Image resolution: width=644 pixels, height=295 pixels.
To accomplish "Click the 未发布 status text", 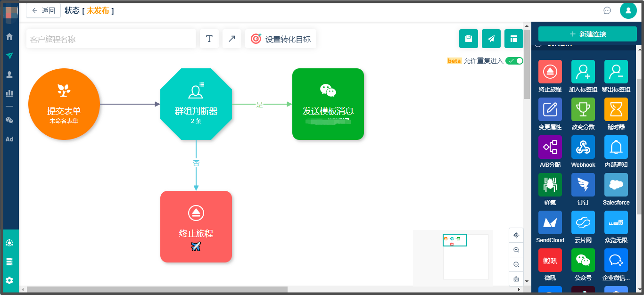I will [x=98, y=10].
